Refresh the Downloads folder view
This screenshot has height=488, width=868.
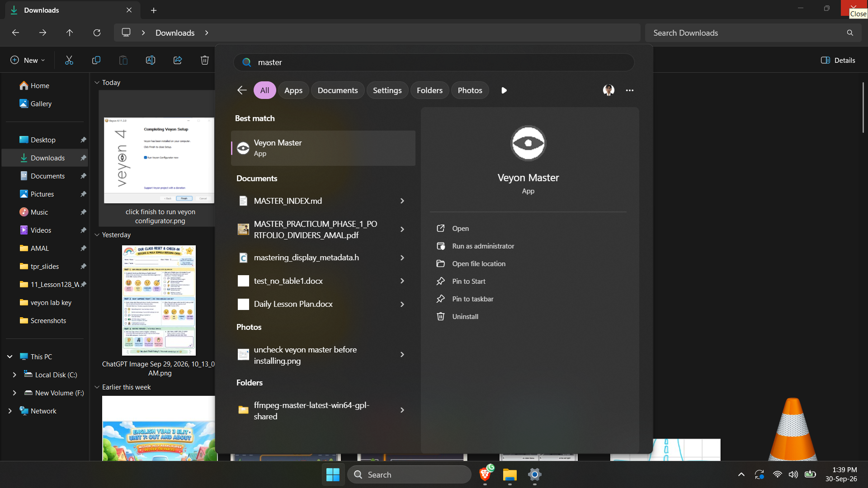point(97,33)
